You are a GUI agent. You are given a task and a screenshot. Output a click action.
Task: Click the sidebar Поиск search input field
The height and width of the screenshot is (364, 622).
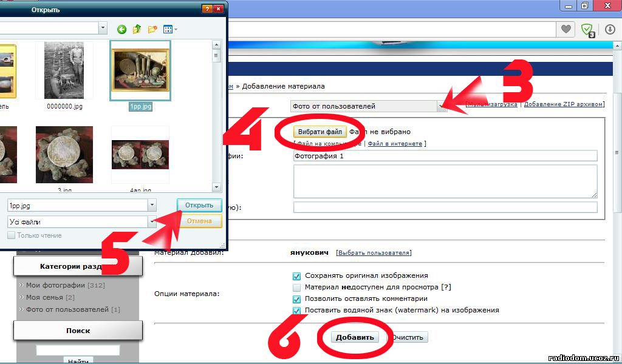(x=78, y=350)
